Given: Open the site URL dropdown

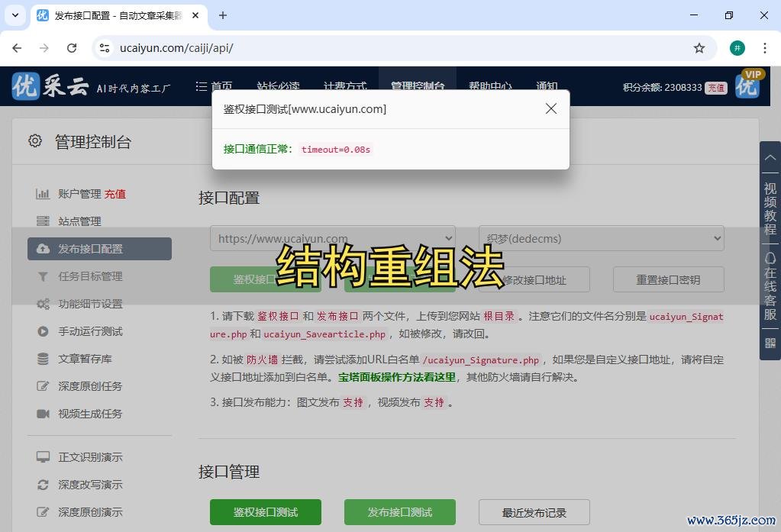Looking at the screenshot, I should (x=333, y=238).
